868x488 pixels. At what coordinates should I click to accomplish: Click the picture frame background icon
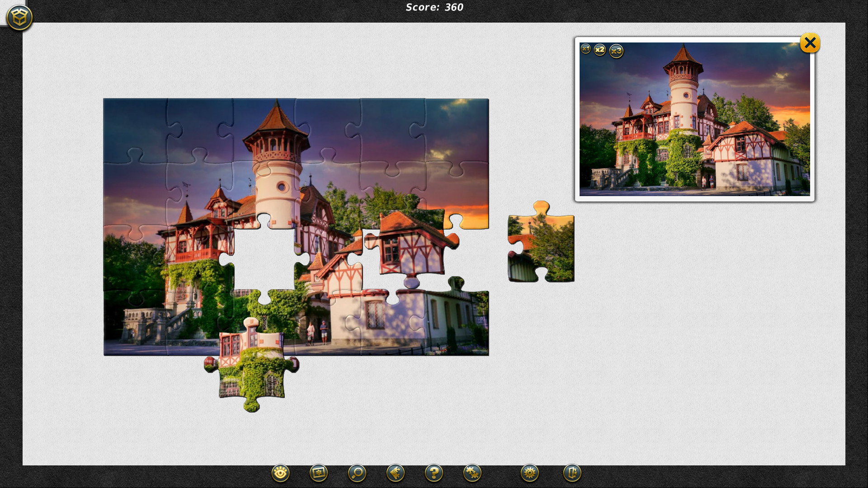click(319, 473)
